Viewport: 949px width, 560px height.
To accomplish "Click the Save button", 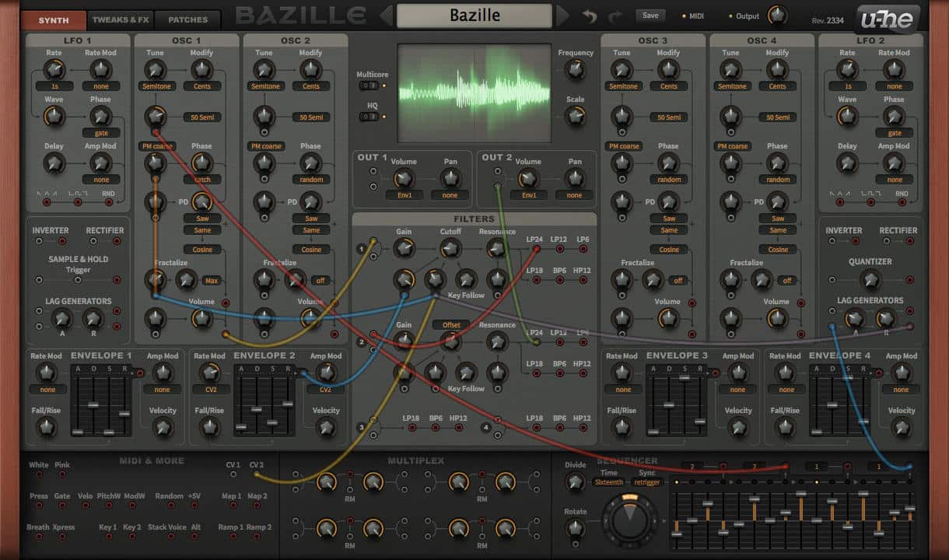I will click(650, 16).
